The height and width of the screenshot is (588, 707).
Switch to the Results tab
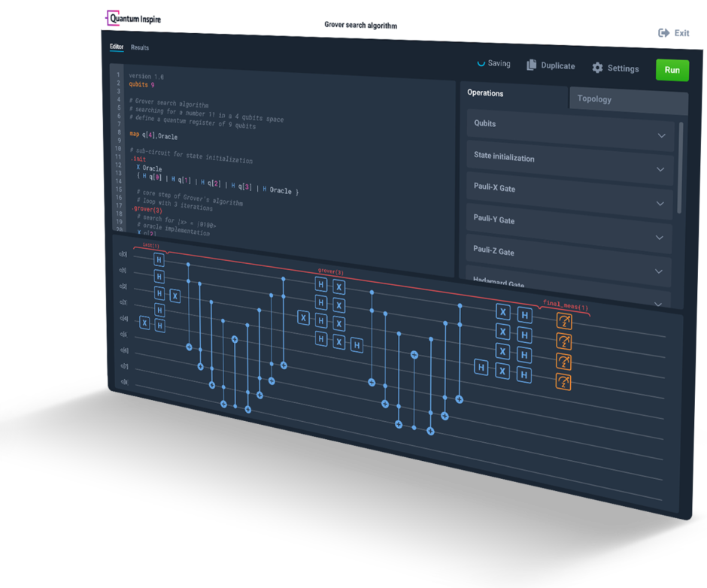[x=140, y=47]
